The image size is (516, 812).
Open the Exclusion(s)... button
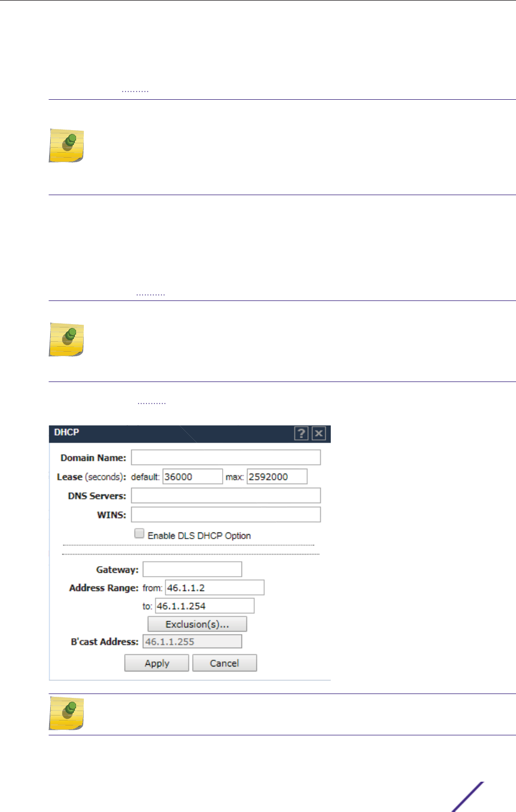pyautogui.click(x=197, y=624)
